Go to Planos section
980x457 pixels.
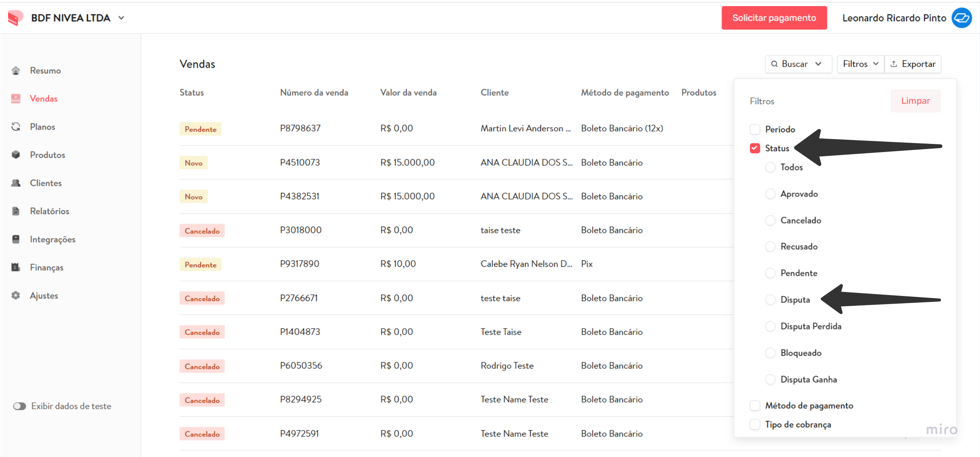(x=42, y=127)
